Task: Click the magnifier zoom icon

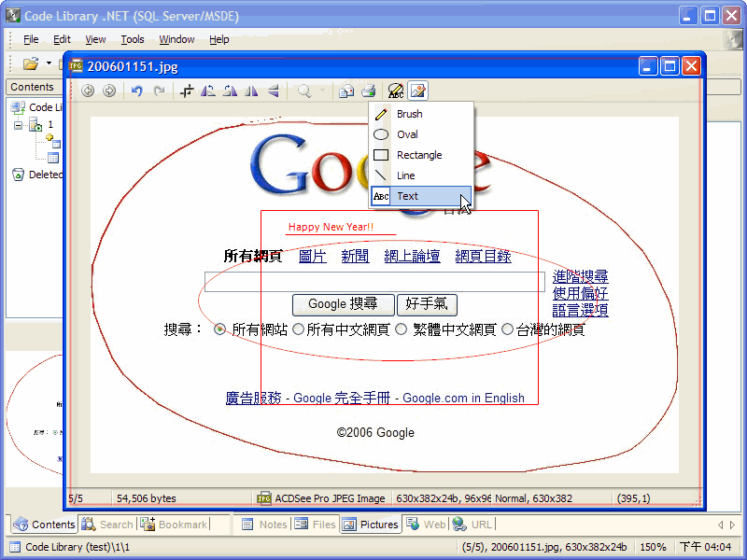Action: (304, 91)
